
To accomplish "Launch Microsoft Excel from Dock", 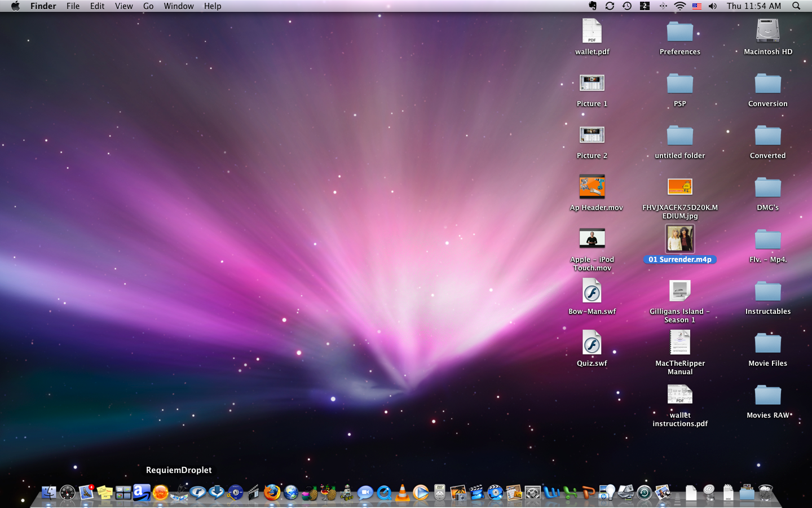I will (x=570, y=493).
